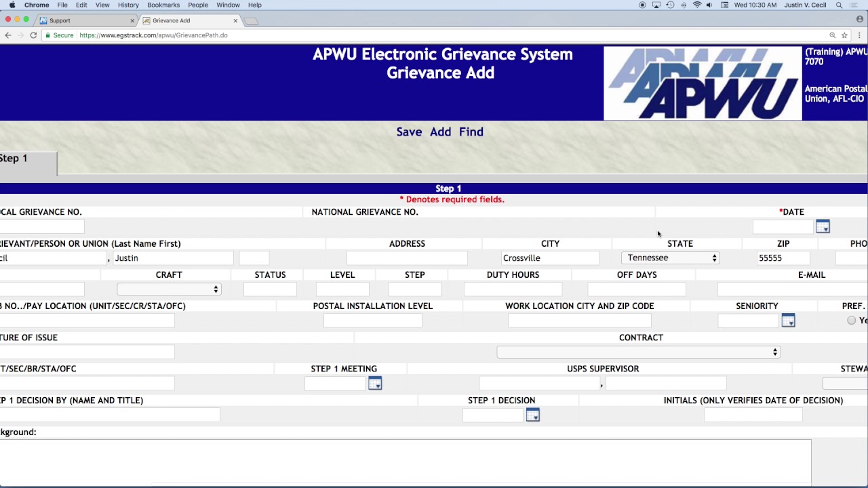Click the Save link

409,132
